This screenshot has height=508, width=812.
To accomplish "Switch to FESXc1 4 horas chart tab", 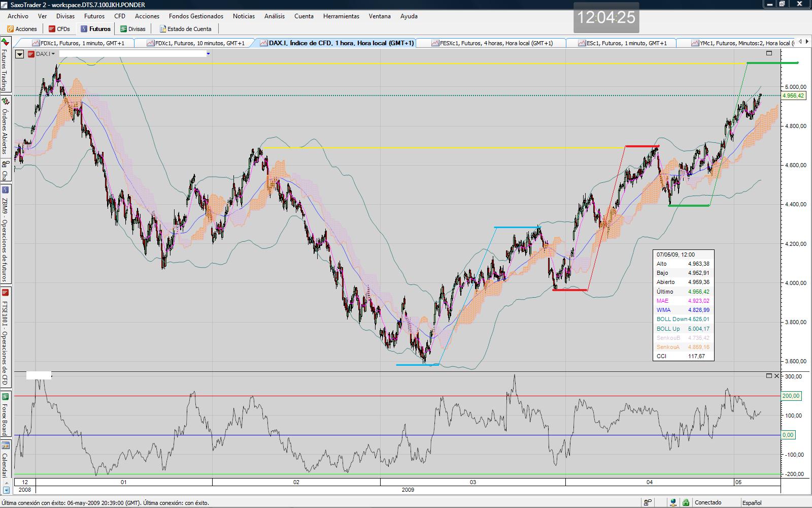I will 491,43.
